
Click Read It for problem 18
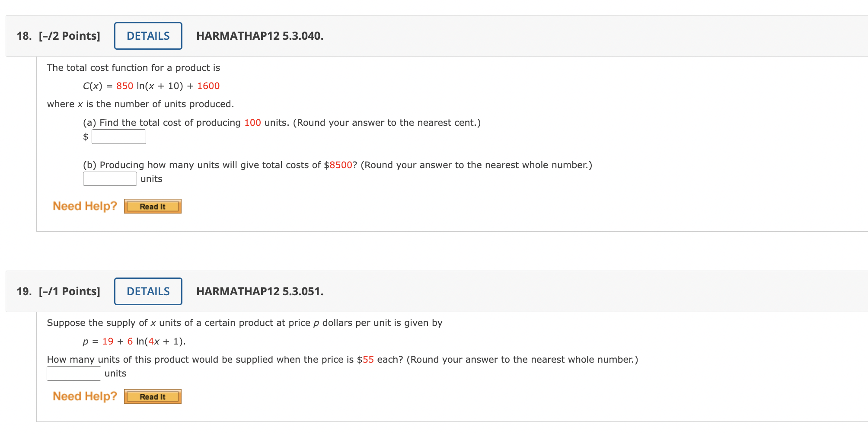pyautogui.click(x=152, y=206)
